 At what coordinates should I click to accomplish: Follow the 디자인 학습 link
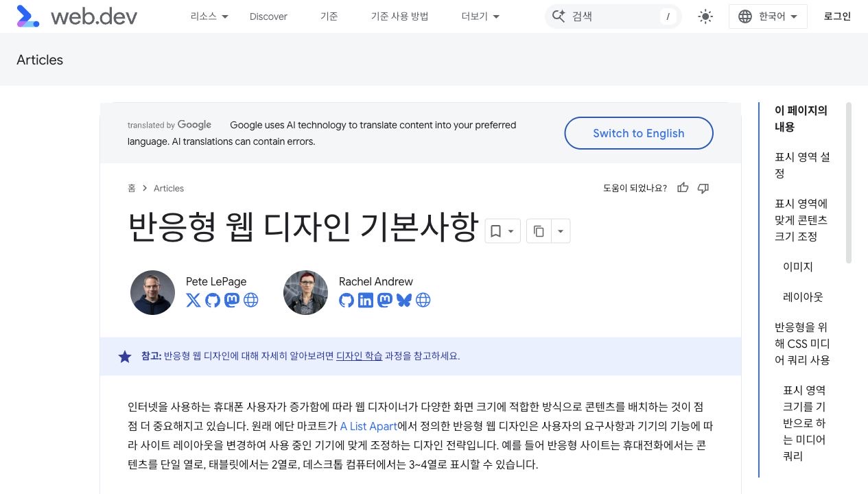pyautogui.click(x=360, y=356)
